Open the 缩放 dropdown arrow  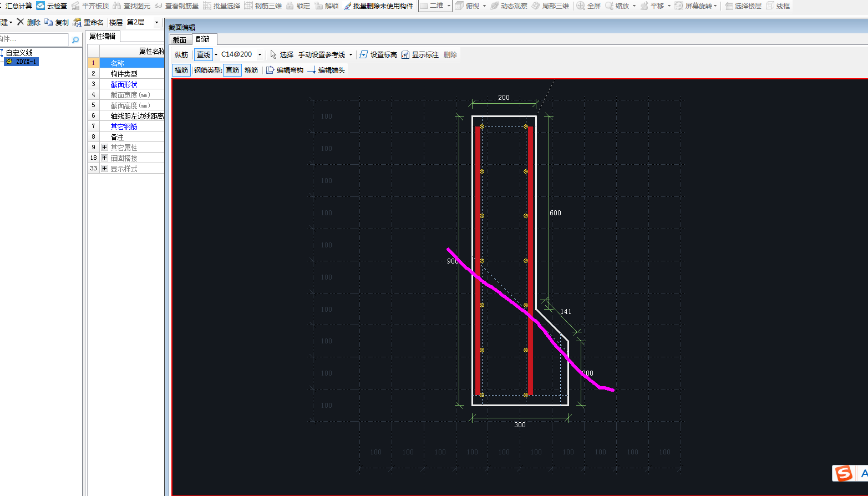click(634, 6)
